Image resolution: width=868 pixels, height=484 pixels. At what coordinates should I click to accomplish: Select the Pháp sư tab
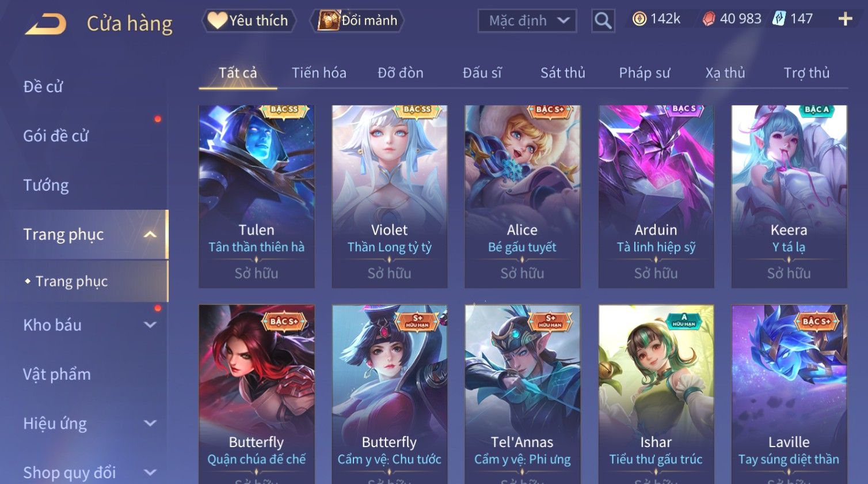pyautogui.click(x=644, y=73)
